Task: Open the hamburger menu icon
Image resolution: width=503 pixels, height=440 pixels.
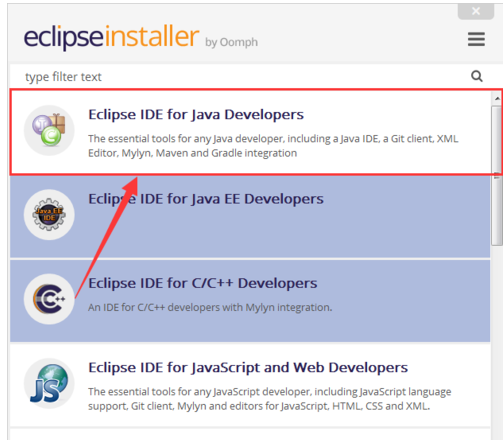Action: click(476, 39)
